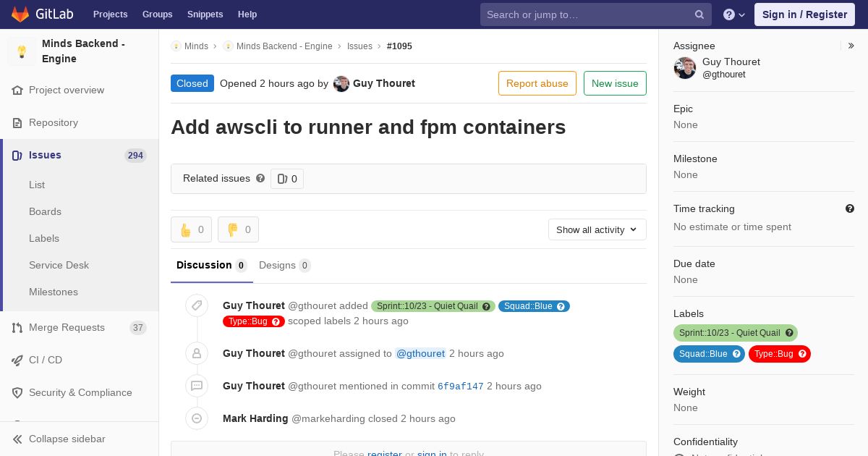Click Guy Thouret name in Assignee section
Image resolution: width=868 pixels, height=456 pixels.
click(x=731, y=62)
